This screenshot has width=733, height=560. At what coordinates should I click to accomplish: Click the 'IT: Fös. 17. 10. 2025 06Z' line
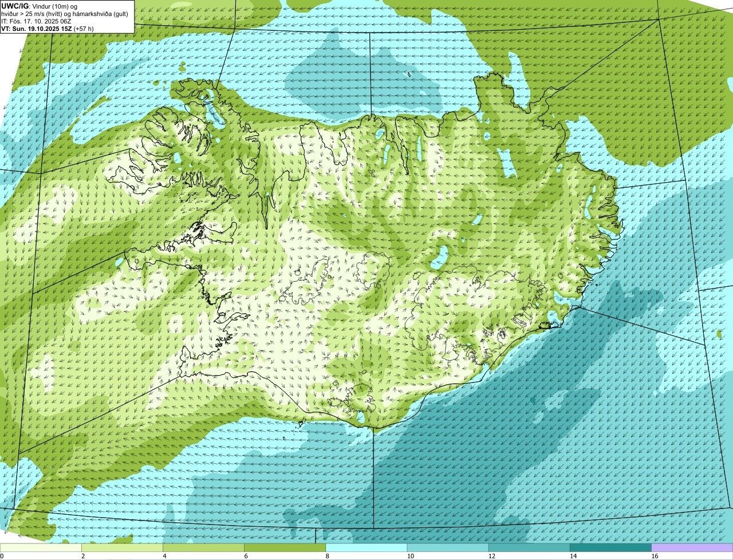click(x=37, y=21)
